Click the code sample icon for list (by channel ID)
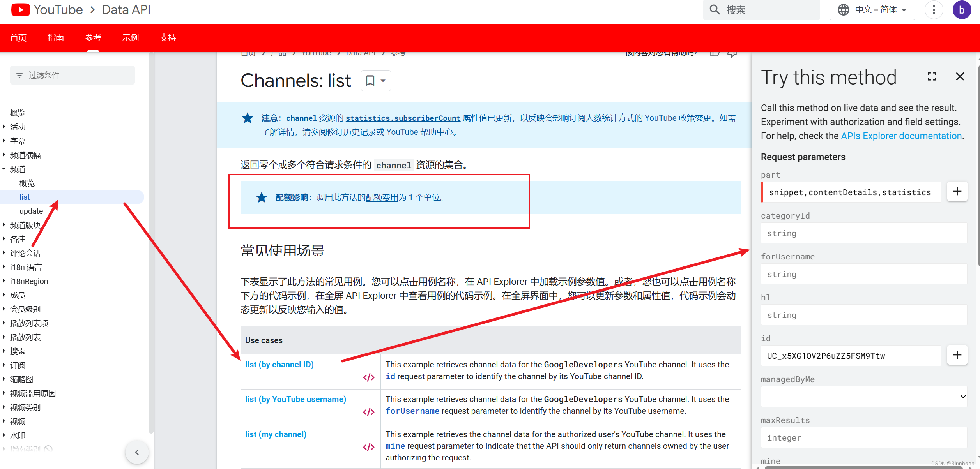This screenshot has width=980, height=469. (368, 377)
